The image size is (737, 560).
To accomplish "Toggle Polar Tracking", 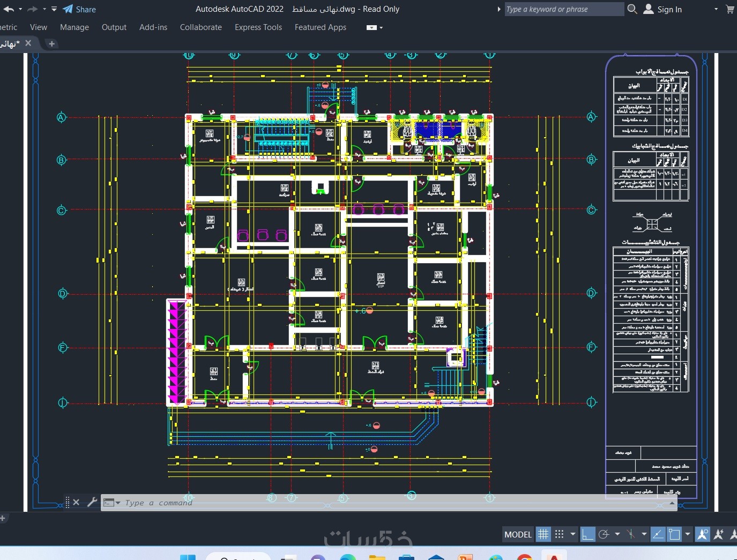I will coord(604,534).
